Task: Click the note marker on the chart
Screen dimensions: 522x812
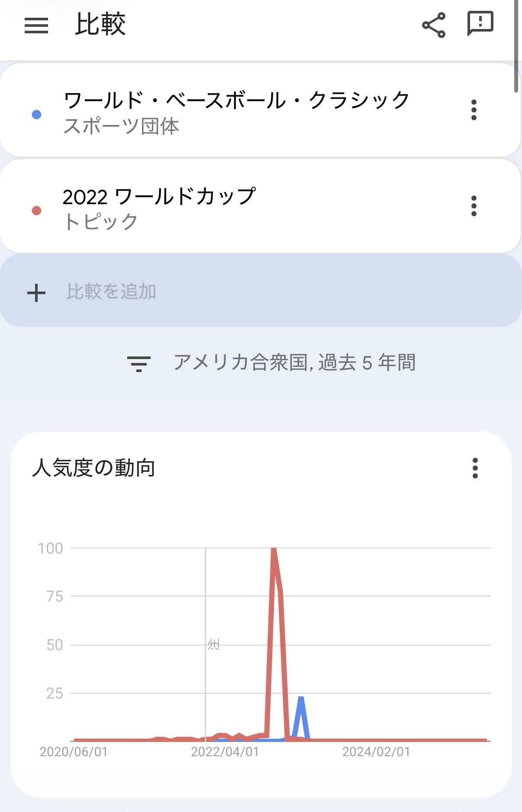Action: tap(213, 645)
